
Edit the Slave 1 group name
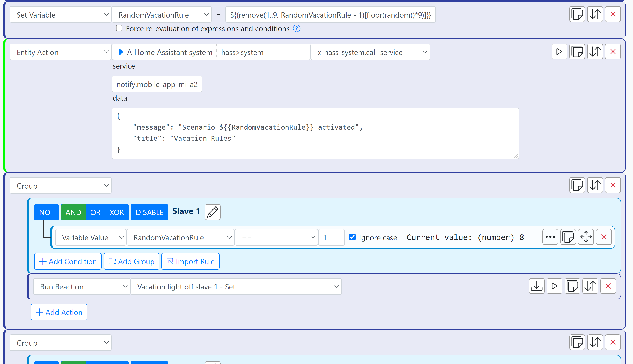click(212, 212)
